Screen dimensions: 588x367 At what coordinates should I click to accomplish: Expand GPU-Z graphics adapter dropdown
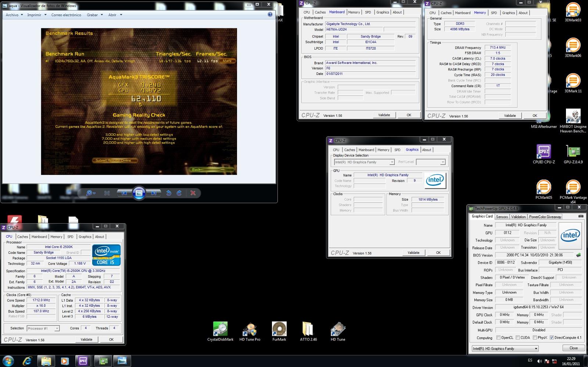click(536, 348)
